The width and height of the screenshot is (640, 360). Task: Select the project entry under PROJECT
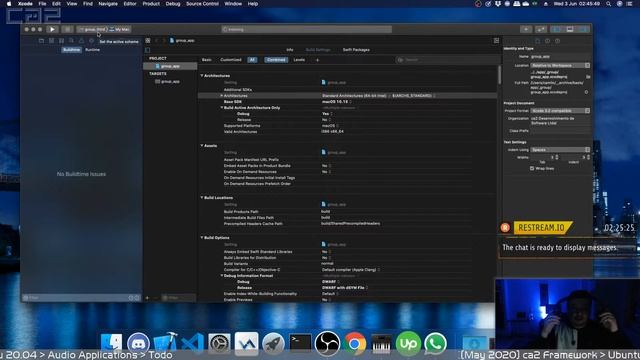170,66
